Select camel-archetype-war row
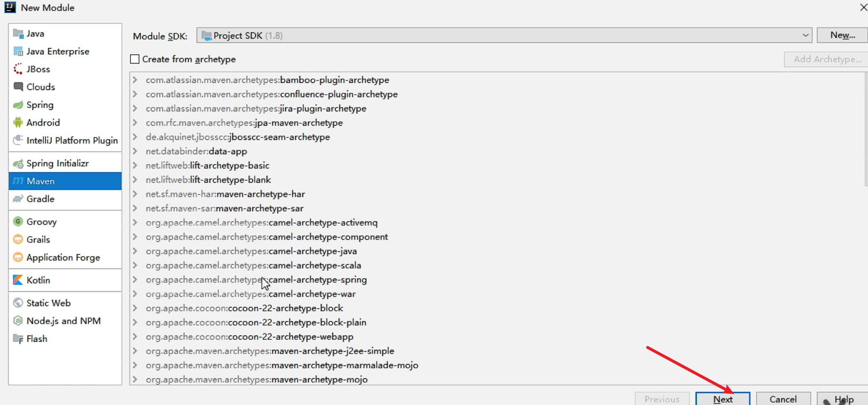868x405 pixels. [497, 294]
